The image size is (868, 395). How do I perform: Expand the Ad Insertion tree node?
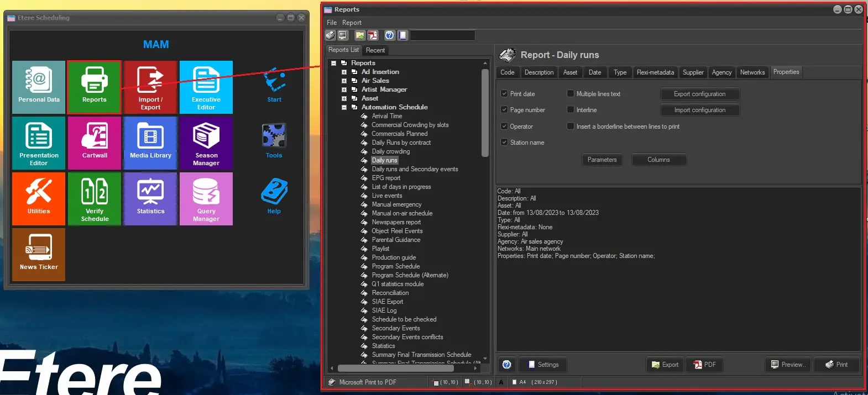pyautogui.click(x=344, y=72)
